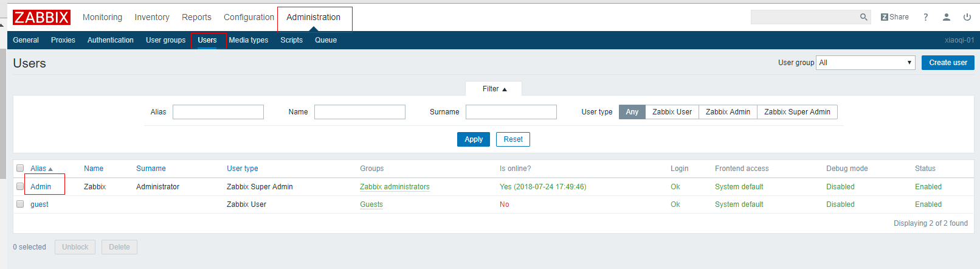Click Admin's Debug mode Disabled link

pyautogui.click(x=840, y=187)
